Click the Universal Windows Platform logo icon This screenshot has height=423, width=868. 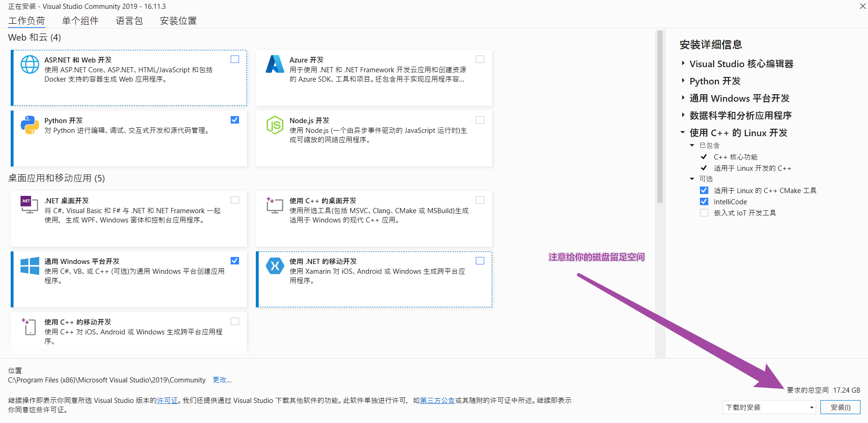pyautogui.click(x=30, y=266)
